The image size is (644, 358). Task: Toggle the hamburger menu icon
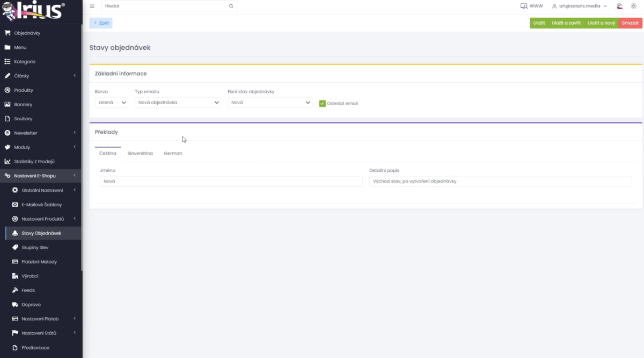(x=92, y=6)
